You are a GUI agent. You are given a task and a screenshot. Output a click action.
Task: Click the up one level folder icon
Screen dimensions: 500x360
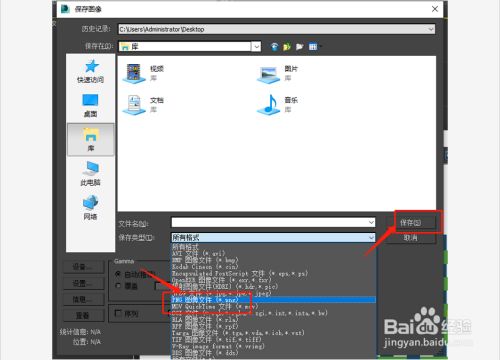point(287,46)
